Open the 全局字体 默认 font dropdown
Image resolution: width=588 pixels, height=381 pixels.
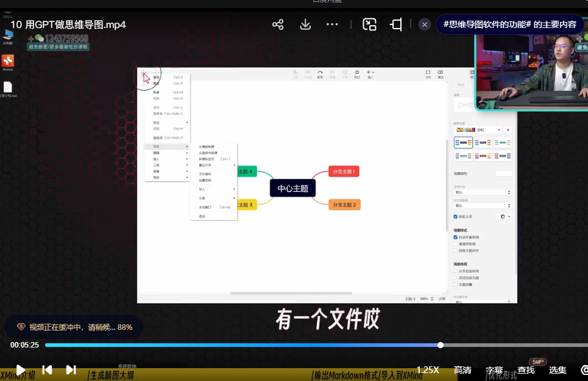click(483, 192)
